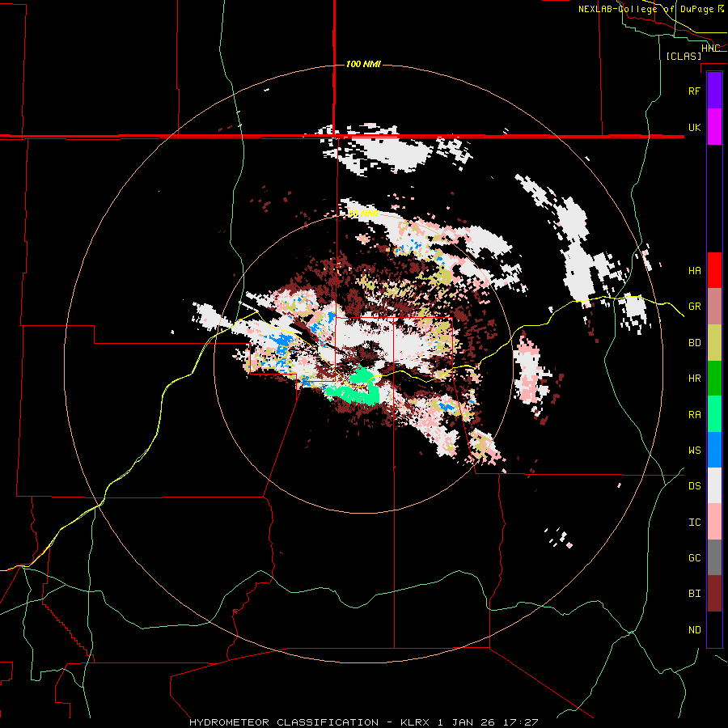
Task: Select the 'BI' legend label
Action: [x=694, y=594]
